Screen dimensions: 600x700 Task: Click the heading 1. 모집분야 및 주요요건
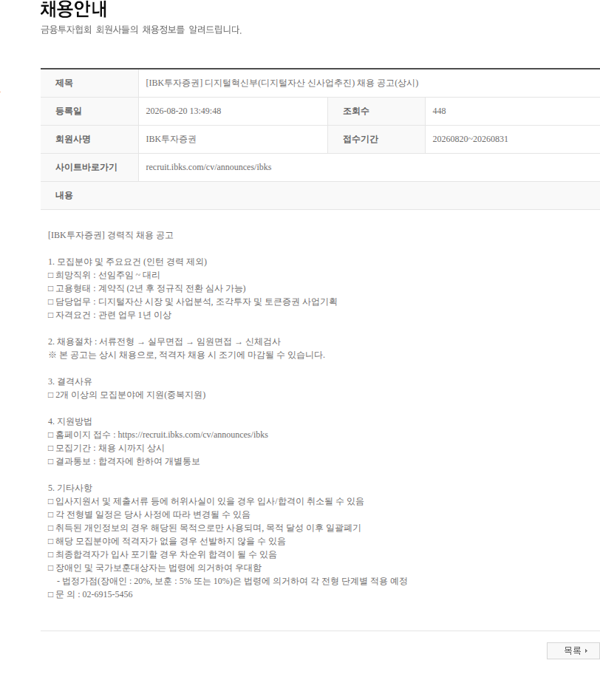tap(127, 262)
